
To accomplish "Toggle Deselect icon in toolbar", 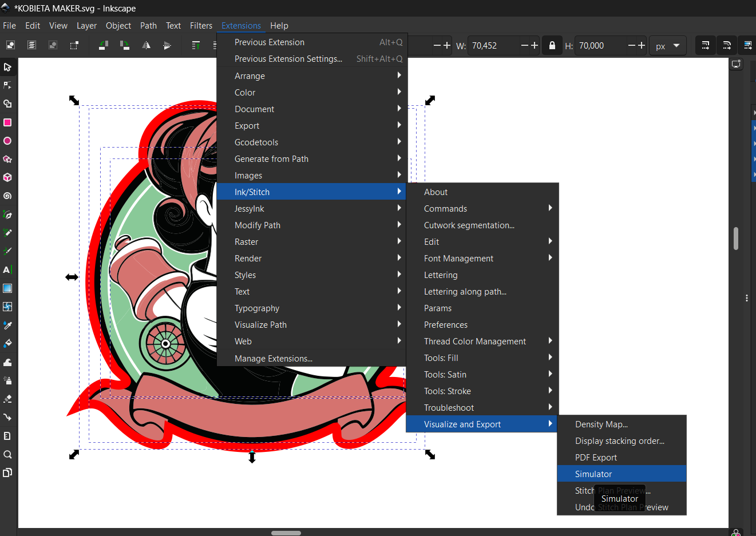I will [53, 45].
